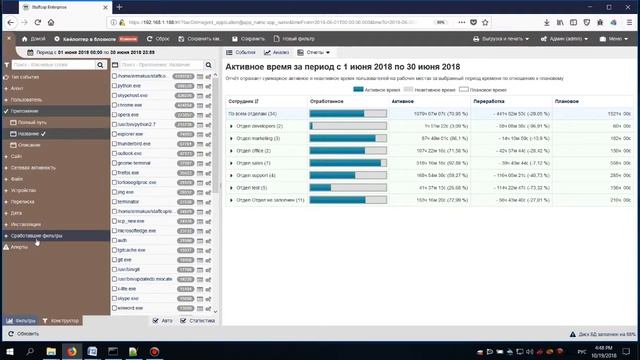The height and width of the screenshot is (360, 640).
Task: Click the Сохранить save button
Action: 248,39
